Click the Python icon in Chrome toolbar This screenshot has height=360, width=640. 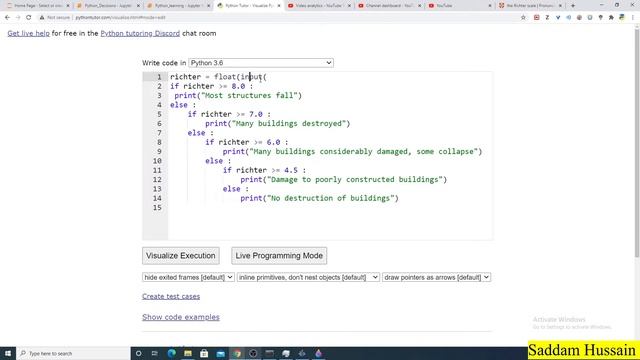(622, 18)
